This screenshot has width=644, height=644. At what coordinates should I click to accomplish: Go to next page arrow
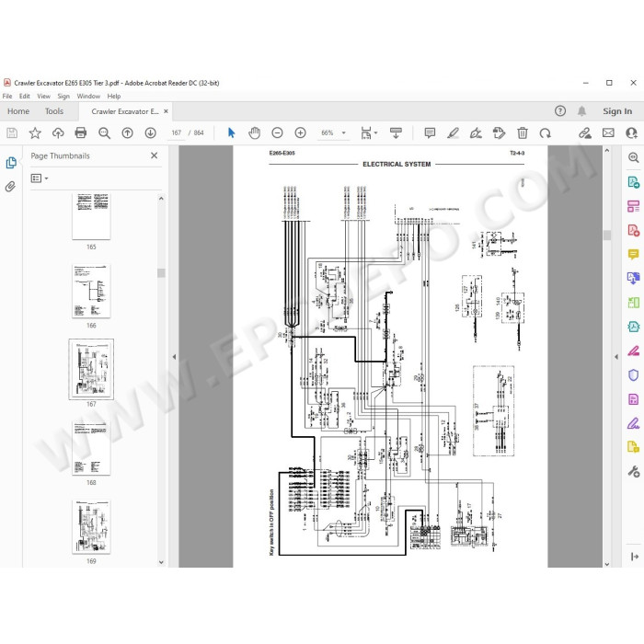[150, 133]
